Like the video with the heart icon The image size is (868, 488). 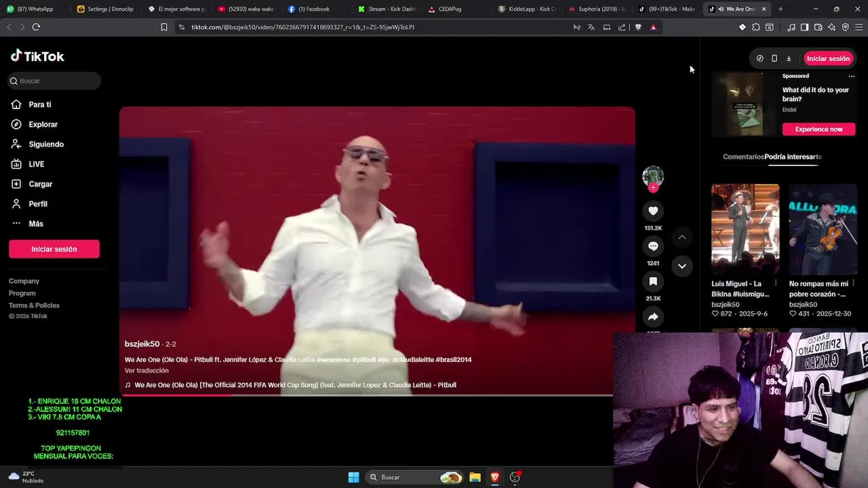(653, 211)
